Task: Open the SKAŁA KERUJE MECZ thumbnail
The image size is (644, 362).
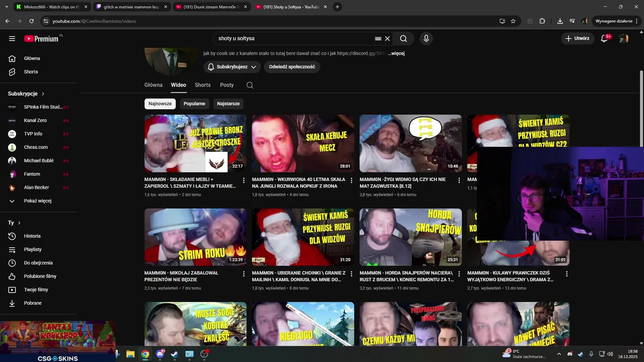Action: (x=303, y=143)
